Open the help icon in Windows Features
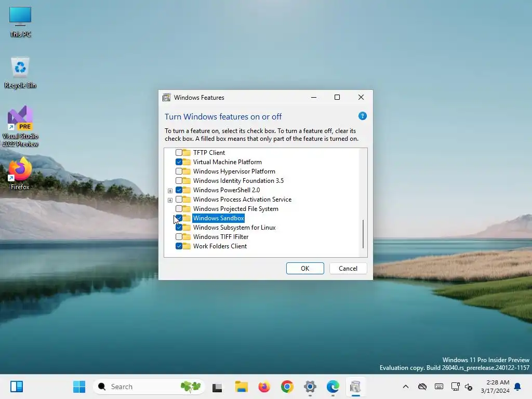Viewport: 532px width, 399px height. tap(362, 116)
